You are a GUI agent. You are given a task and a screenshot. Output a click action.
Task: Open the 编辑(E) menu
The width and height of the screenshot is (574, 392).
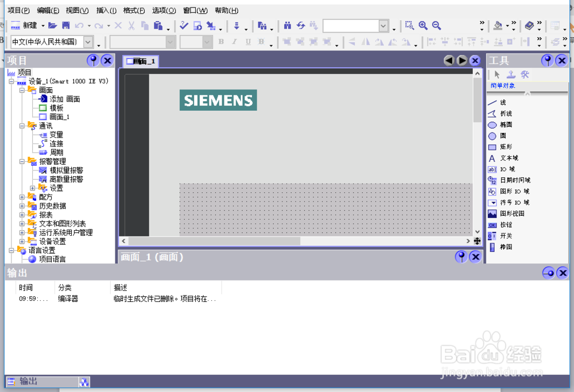click(x=48, y=10)
